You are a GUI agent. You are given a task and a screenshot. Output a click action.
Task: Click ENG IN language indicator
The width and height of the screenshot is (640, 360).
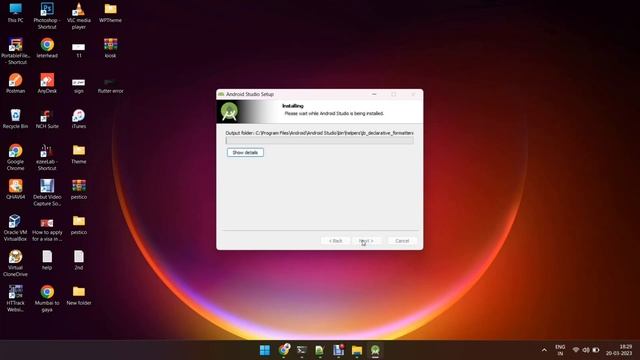tap(560, 350)
